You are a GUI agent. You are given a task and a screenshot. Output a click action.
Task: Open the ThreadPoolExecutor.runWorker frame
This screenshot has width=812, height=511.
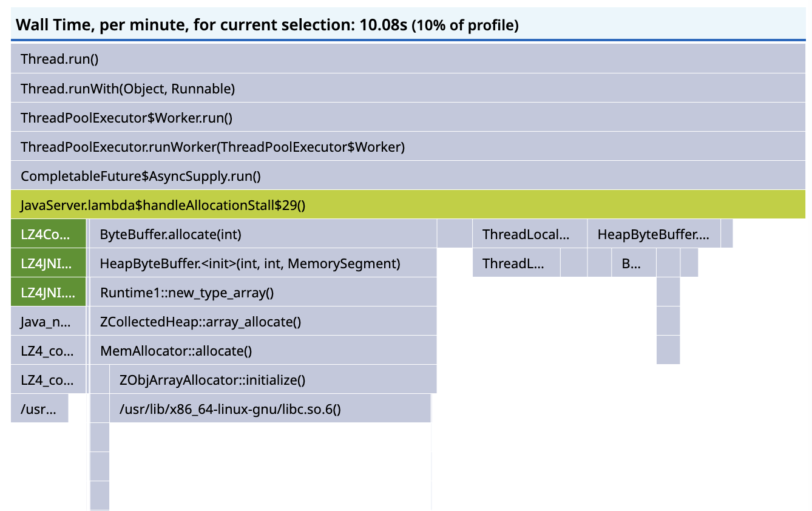point(408,146)
